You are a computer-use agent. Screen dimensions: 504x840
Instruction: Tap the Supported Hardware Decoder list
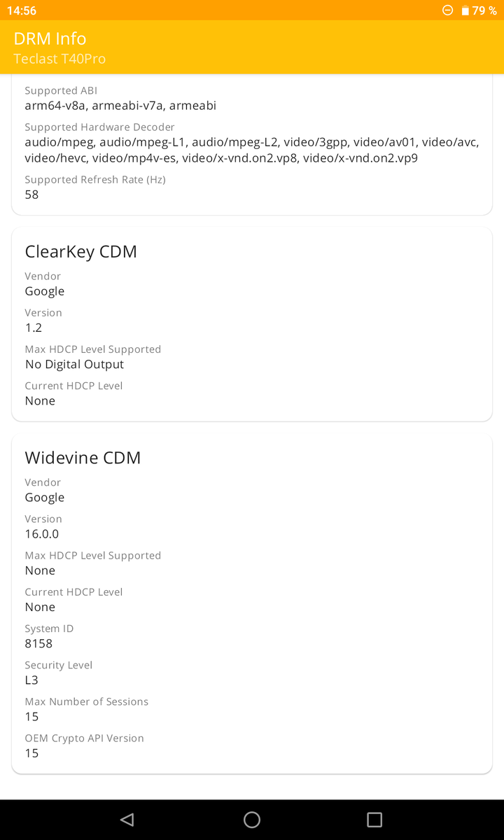pos(251,150)
